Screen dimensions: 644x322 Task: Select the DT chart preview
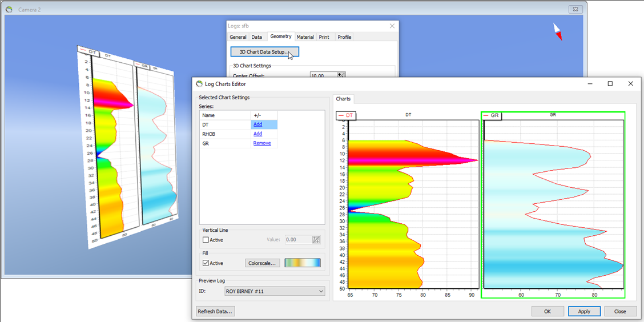(x=408, y=204)
